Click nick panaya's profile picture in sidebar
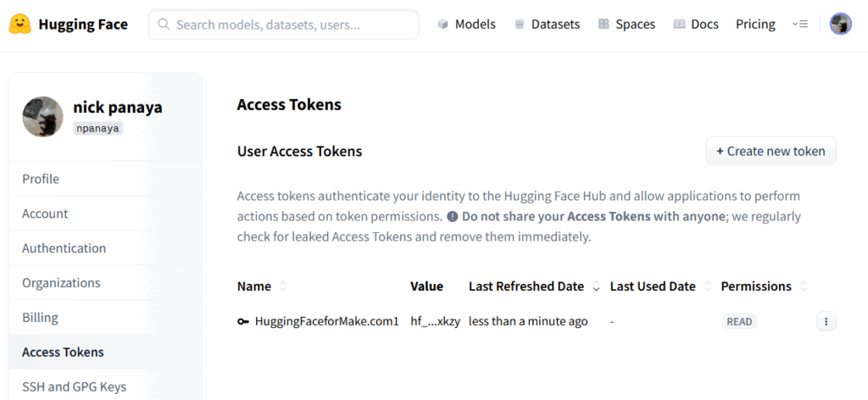This screenshot has width=868, height=400. tap(42, 117)
